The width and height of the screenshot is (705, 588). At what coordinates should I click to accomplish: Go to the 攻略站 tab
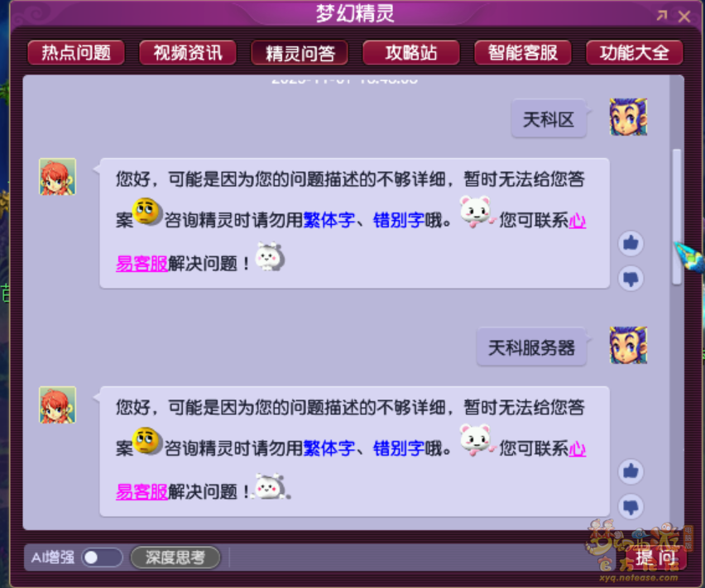tap(411, 53)
